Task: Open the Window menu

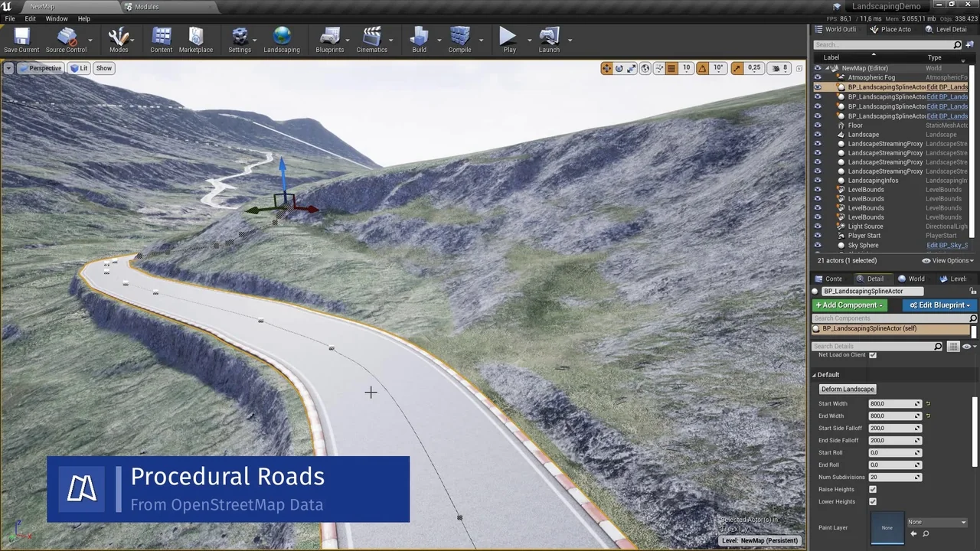Action: (56, 18)
